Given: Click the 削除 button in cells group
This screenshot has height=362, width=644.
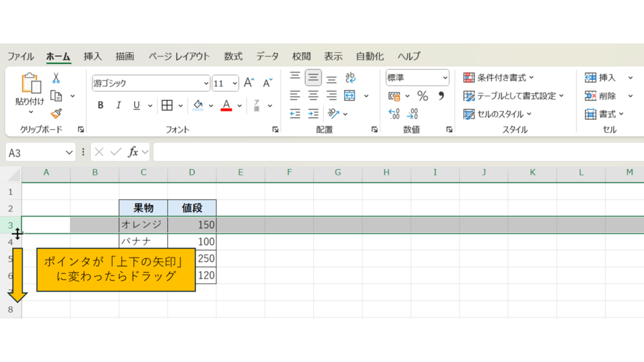Looking at the screenshot, I should (601, 96).
